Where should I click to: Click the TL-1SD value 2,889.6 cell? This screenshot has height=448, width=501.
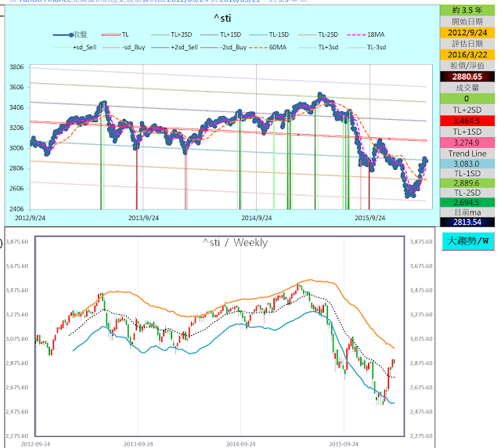click(467, 183)
